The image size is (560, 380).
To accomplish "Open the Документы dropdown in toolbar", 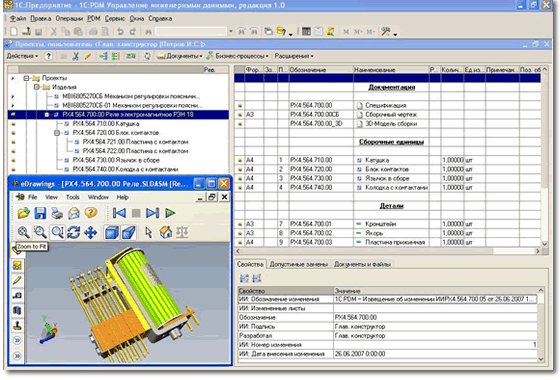I will (180, 56).
